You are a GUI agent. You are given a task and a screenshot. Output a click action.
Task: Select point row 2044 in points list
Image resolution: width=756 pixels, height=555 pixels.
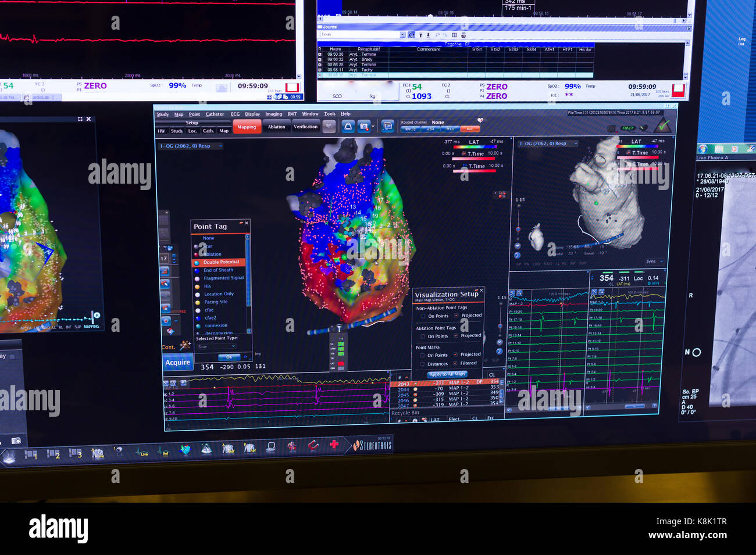[445, 389]
